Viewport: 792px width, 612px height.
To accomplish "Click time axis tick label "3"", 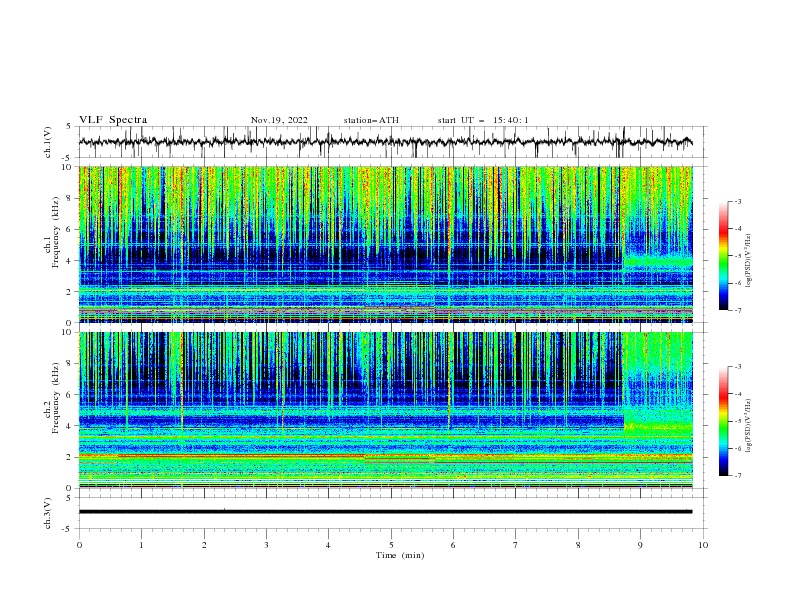I will (266, 545).
